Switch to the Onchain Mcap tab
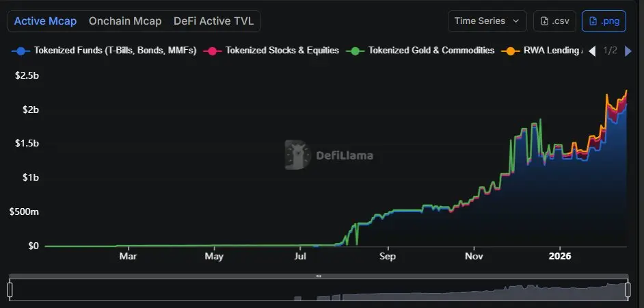644x308 pixels. 125,21
